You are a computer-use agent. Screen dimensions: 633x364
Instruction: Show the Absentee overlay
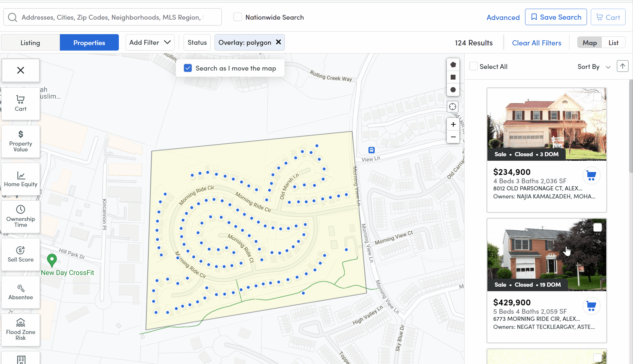[x=21, y=292]
